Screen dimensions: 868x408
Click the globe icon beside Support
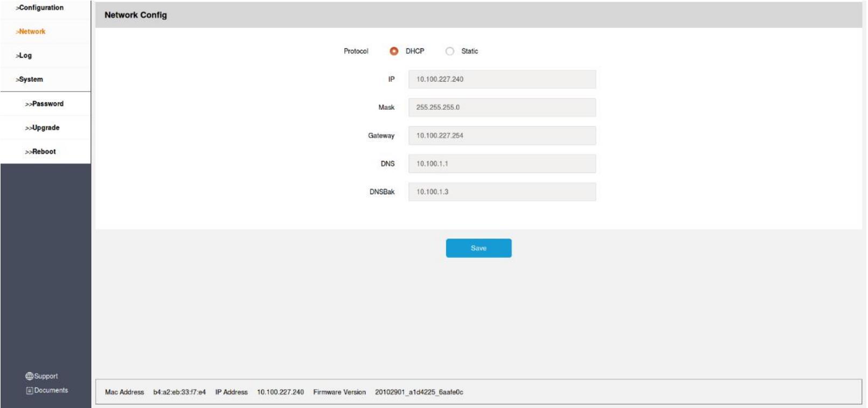click(29, 376)
